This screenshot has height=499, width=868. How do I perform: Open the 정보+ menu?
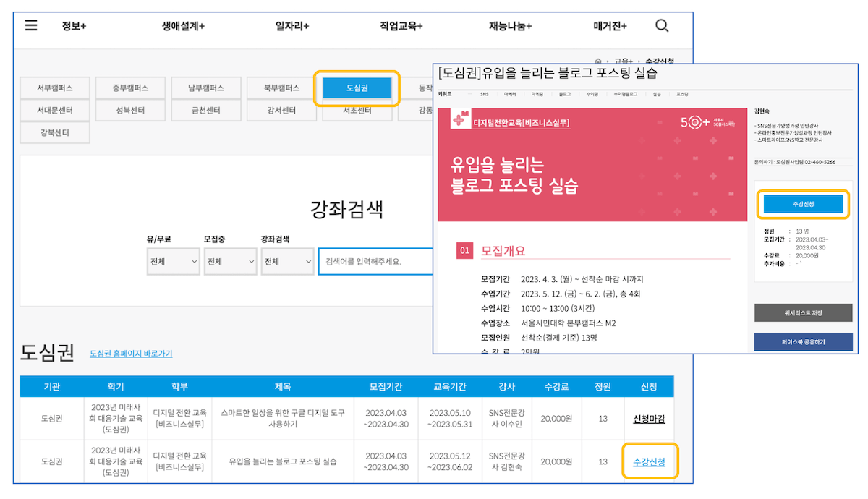point(74,26)
